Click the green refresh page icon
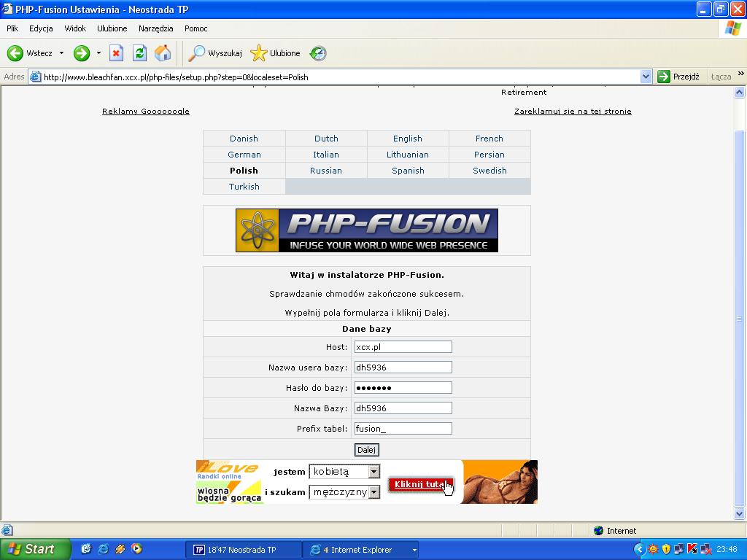 coord(139,53)
